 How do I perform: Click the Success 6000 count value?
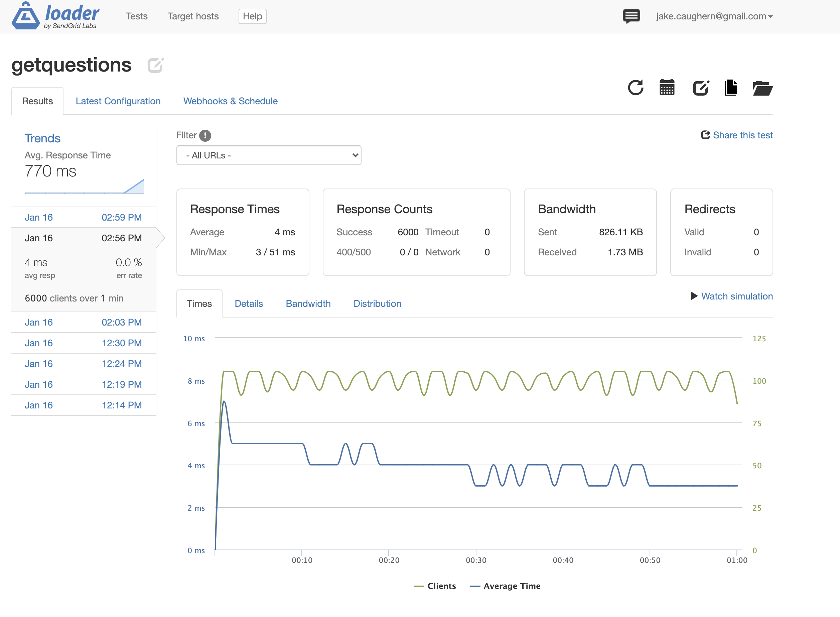click(x=408, y=232)
